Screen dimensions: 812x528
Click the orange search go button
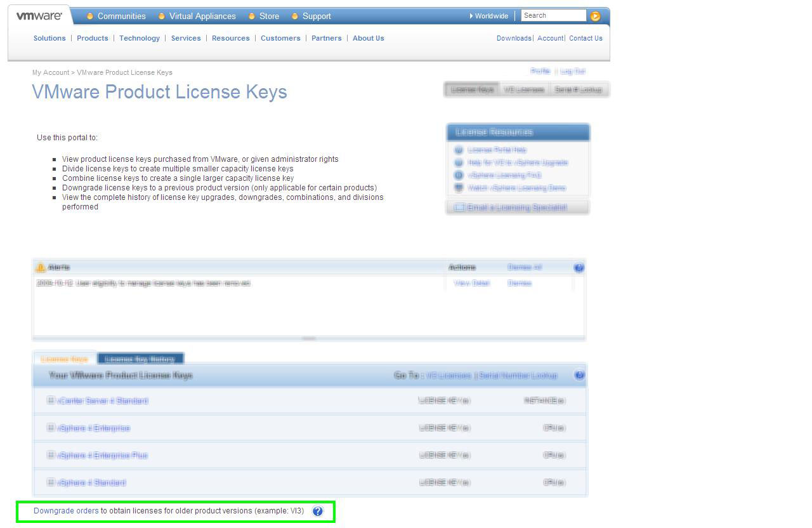pos(595,16)
